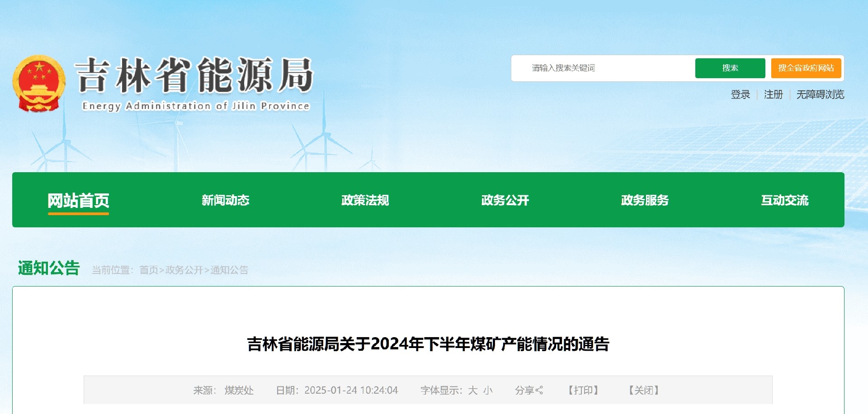The image size is (868, 414).
Task: Set font size to 小
Action: coord(487,390)
